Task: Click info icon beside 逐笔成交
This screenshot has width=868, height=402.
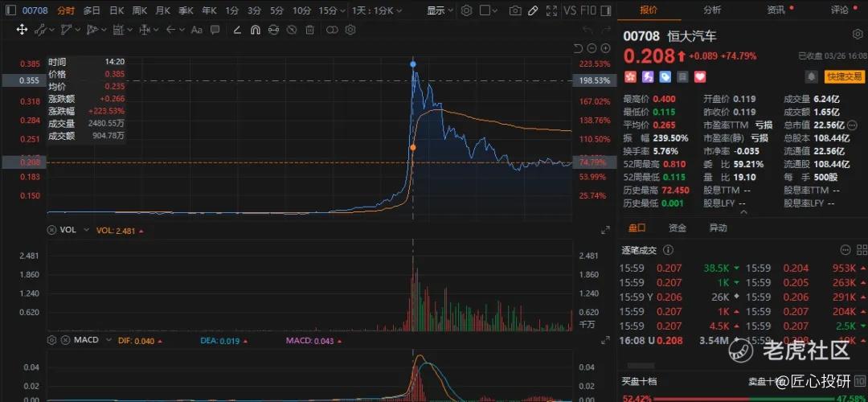Action: [x=668, y=250]
